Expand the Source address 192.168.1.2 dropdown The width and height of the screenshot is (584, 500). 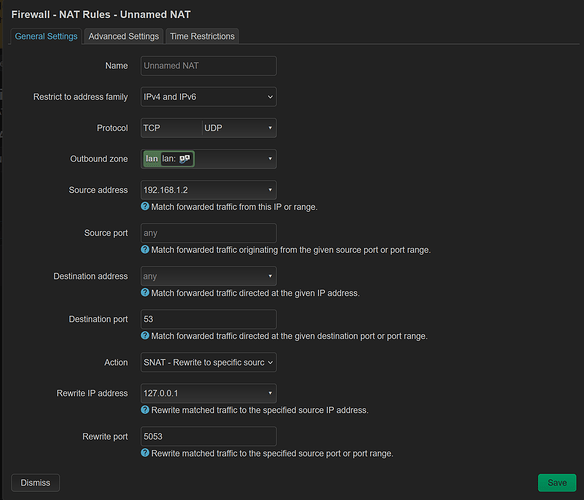(209, 190)
